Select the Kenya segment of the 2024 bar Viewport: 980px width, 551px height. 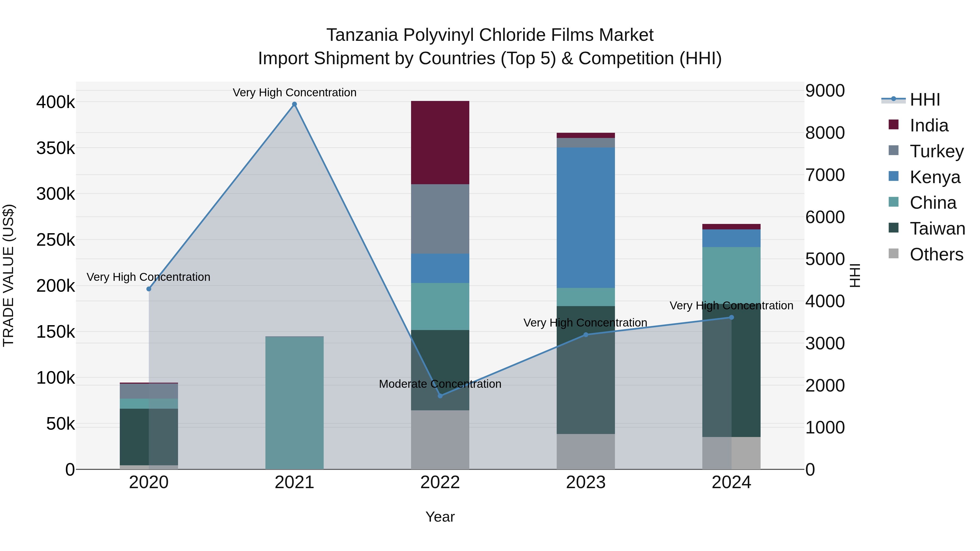pyautogui.click(x=731, y=238)
